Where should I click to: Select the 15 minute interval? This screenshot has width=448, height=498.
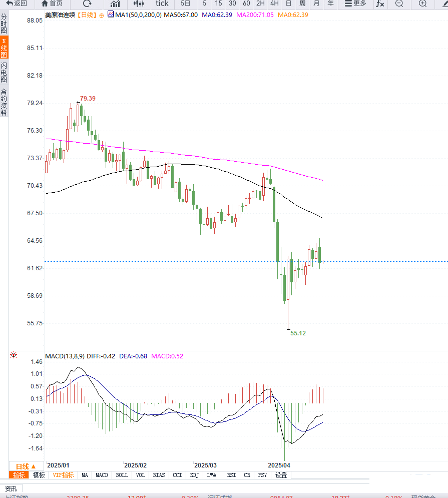tap(218, 4)
